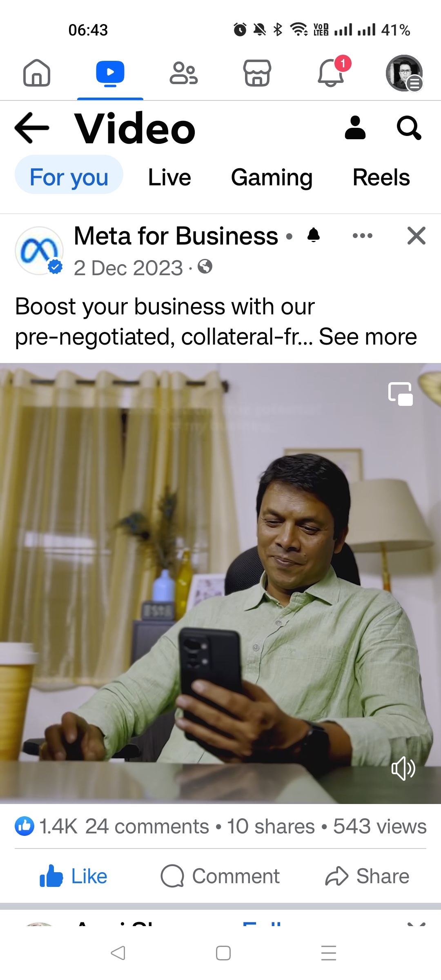Screen dimensions: 441x980
Task: Open the three-dot post options menu
Action: point(363,236)
